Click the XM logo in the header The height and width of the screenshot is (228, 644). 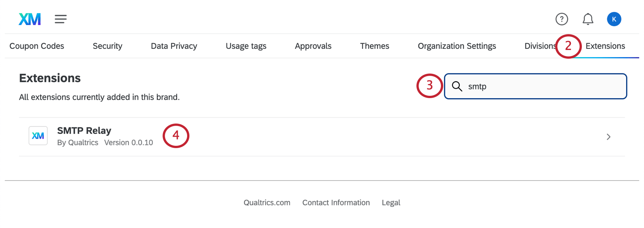coord(29,19)
